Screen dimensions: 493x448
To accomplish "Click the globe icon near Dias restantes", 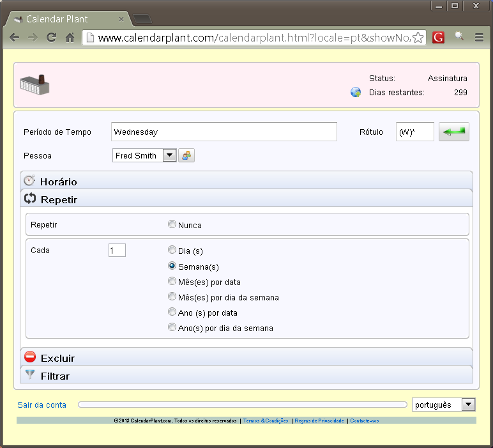I will tap(356, 93).
